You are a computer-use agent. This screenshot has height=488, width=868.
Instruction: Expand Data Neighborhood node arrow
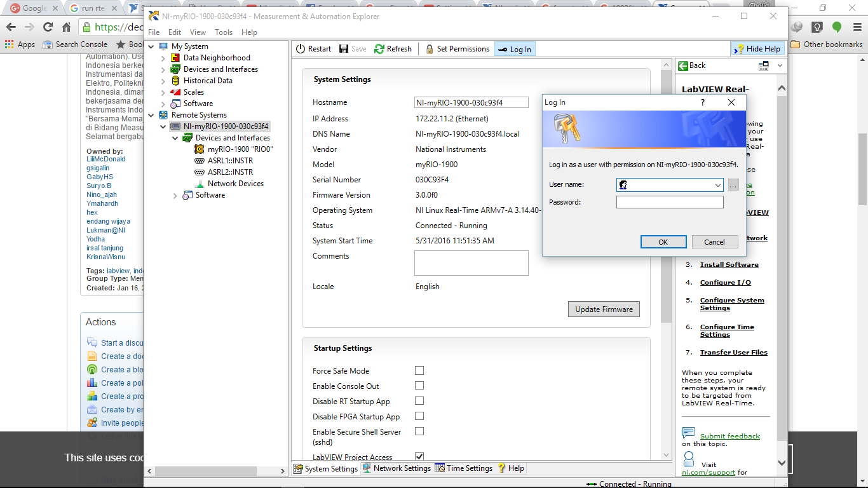(x=163, y=58)
